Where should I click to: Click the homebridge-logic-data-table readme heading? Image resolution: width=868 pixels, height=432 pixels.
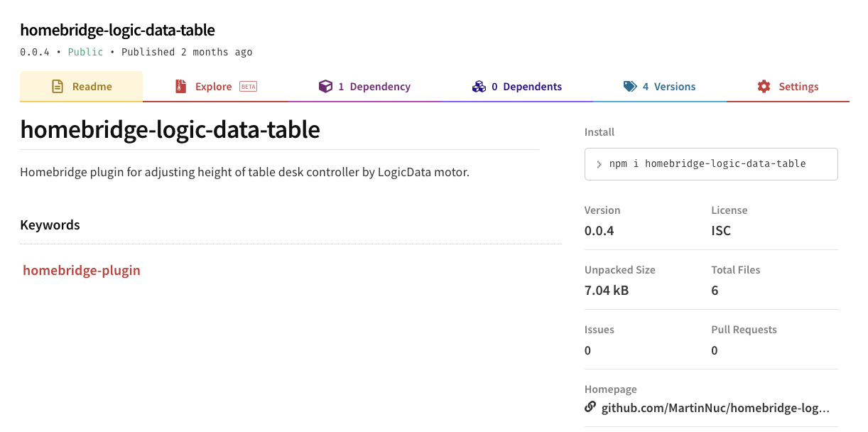pos(170,129)
